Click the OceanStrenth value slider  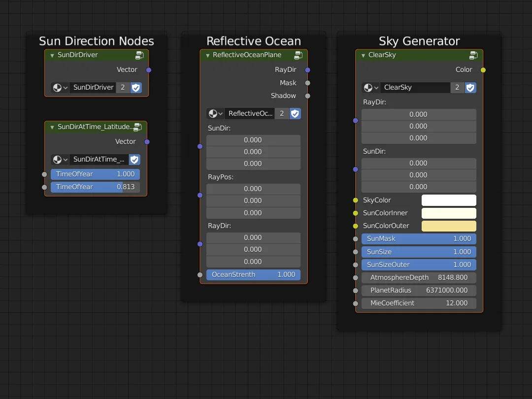253,274
